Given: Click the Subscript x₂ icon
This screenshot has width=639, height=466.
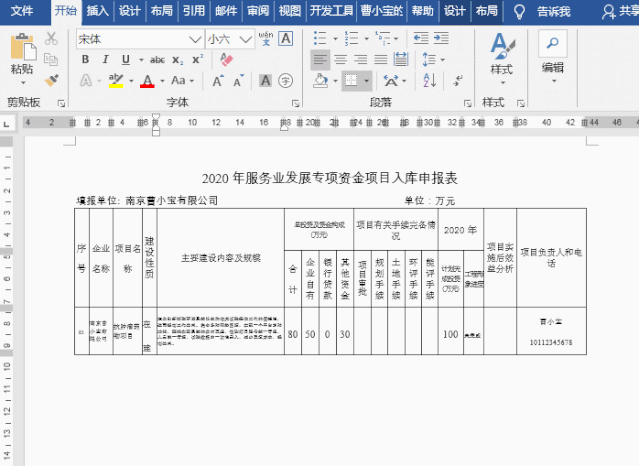Looking at the screenshot, I should 176,59.
